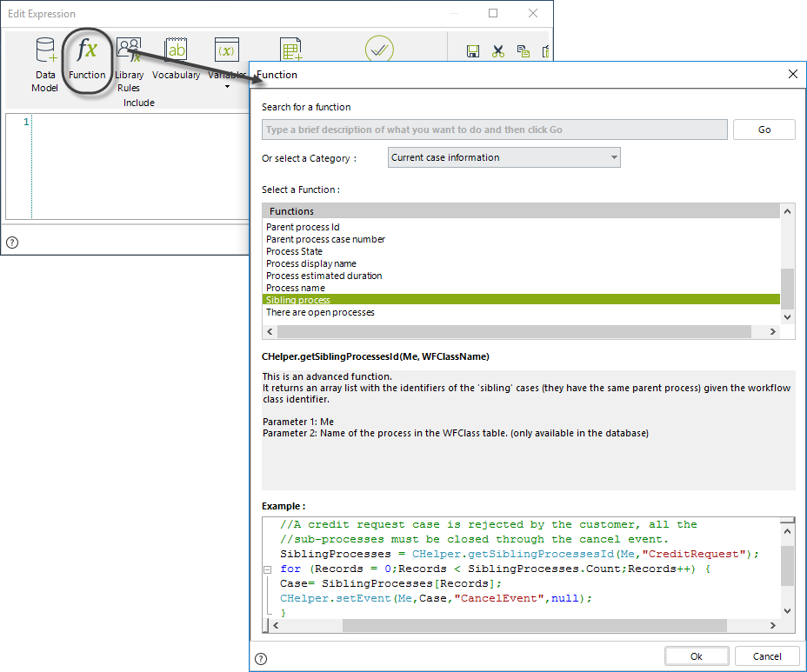Maximize the Edit Expression window

pos(493,13)
